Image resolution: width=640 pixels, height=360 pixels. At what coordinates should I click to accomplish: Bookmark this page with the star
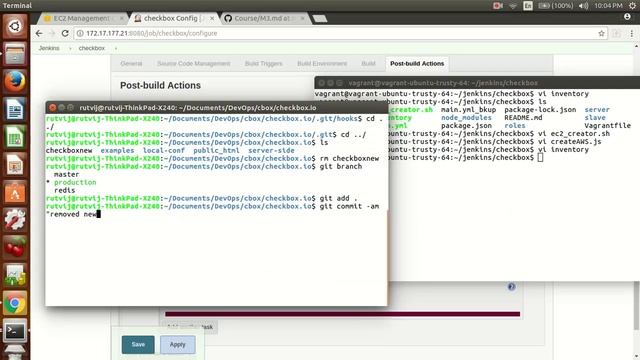pyautogui.click(x=601, y=33)
